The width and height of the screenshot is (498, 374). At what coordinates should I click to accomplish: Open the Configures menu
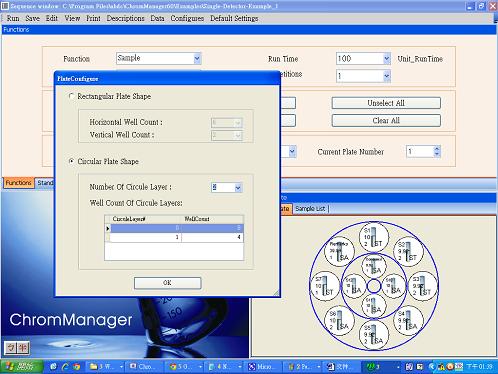(187, 18)
